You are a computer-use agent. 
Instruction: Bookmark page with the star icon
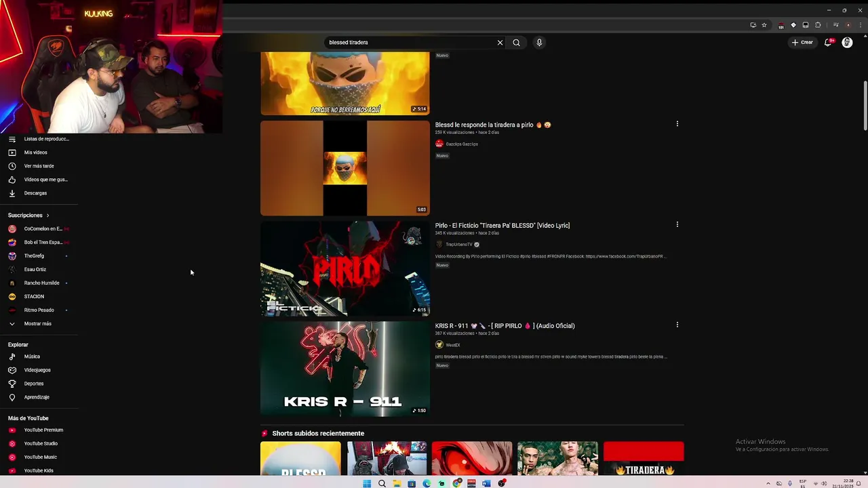pyautogui.click(x=764, y=25)
